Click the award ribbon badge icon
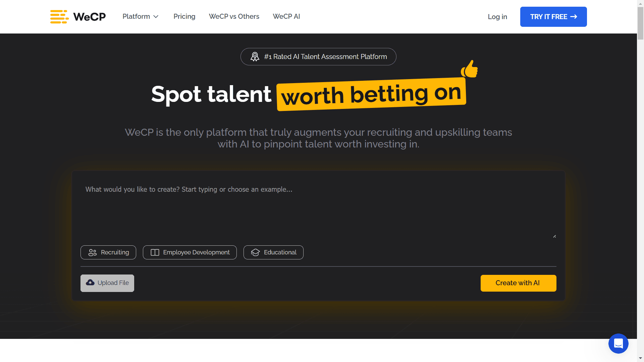644x362 pixels. (x=255, y=57)
